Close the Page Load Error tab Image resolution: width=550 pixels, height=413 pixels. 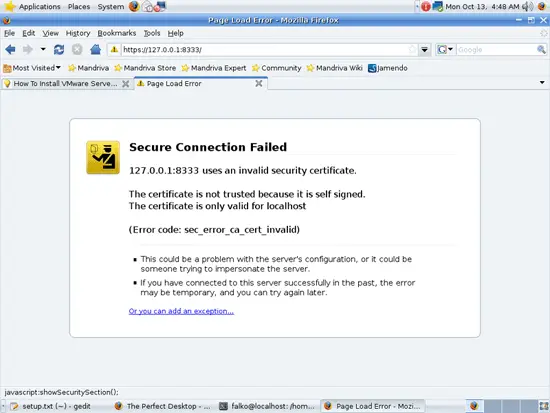tap(259, 83)
